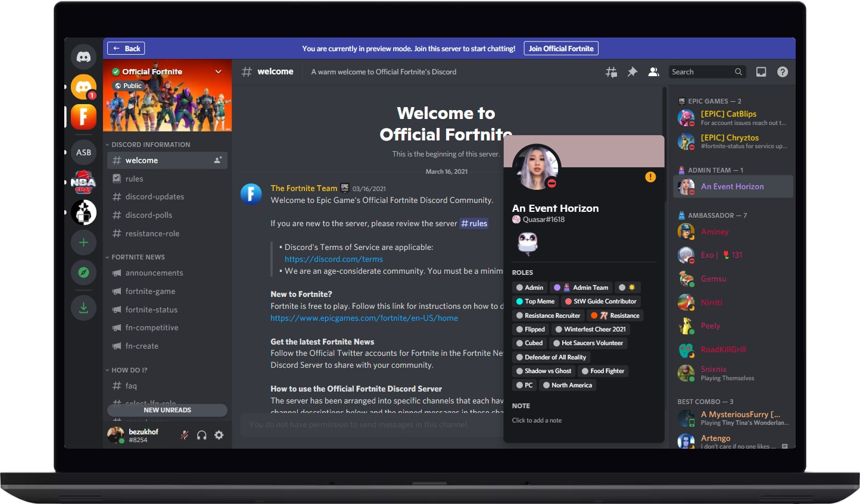Click Join Official Fortnite button
The image size is (860, 504).
(x=561, y=48)
